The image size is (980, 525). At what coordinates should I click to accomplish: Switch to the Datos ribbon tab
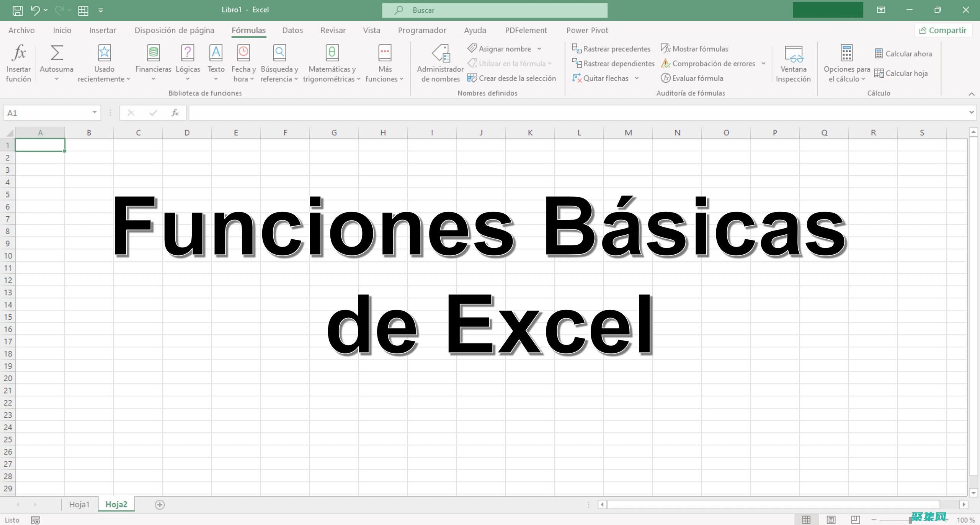click(292, 30)
